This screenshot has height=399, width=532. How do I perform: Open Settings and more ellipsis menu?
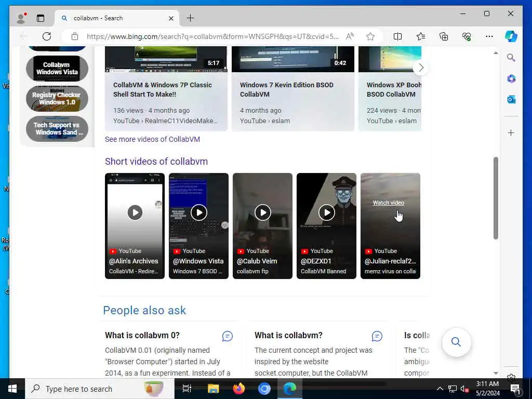click(x=489, y=36)
